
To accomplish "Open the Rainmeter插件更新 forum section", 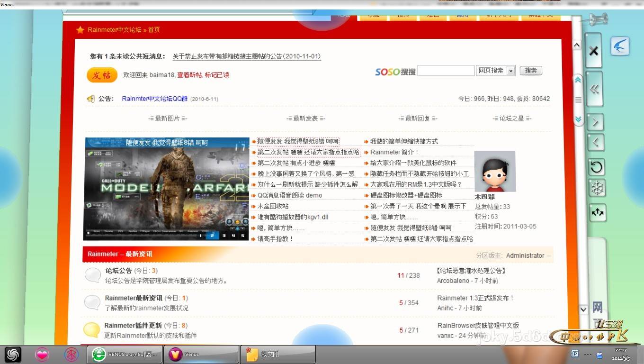I will click(x=133, y=326).
